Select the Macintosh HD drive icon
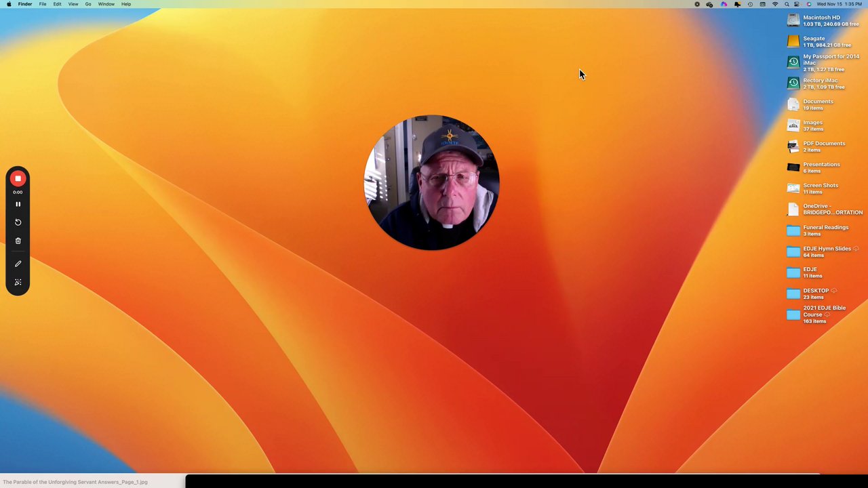This screenshot has height=488, width=868. click(793, 20)
